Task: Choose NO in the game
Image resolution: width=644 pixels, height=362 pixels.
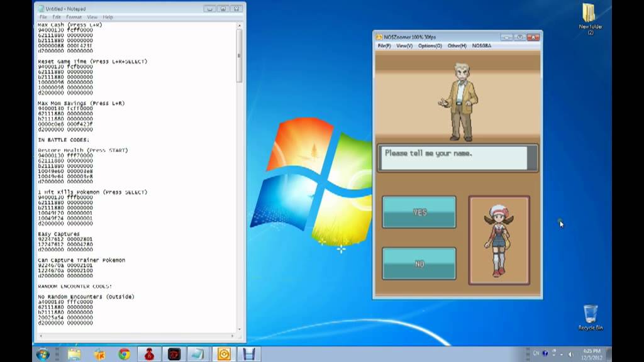Action: pos(419,263)
